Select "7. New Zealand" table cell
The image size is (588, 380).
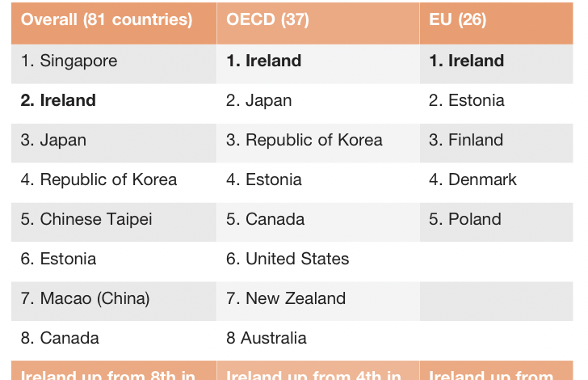pos(286,298)
